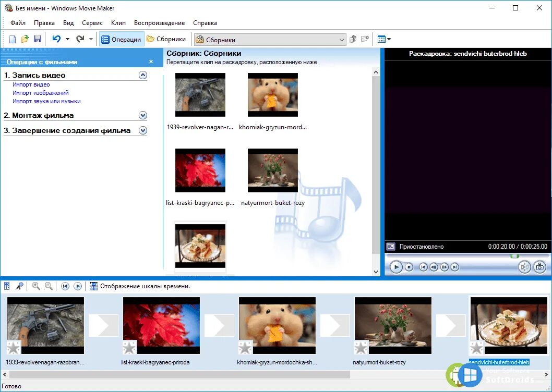The image size is (552, 392).
Task: Create a new project with the blank page icon
Action: pos(13,39)
